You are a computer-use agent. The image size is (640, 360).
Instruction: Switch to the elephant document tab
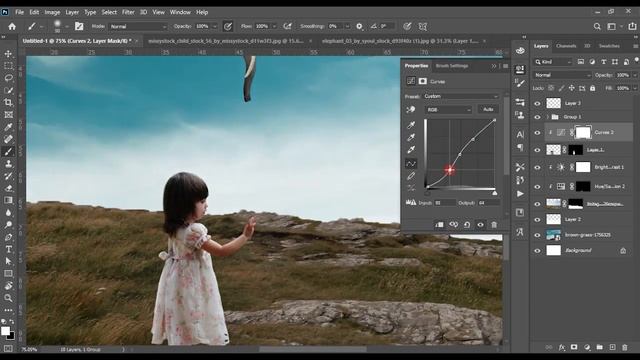tap(400, 41)
